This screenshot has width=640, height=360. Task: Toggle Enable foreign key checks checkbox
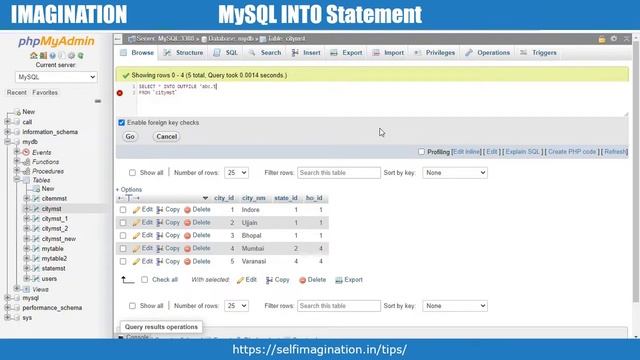(x=121, y=122)
